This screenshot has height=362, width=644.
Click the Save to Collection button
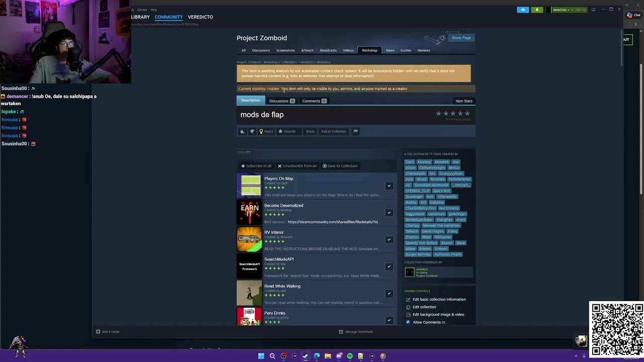(340, 166)
